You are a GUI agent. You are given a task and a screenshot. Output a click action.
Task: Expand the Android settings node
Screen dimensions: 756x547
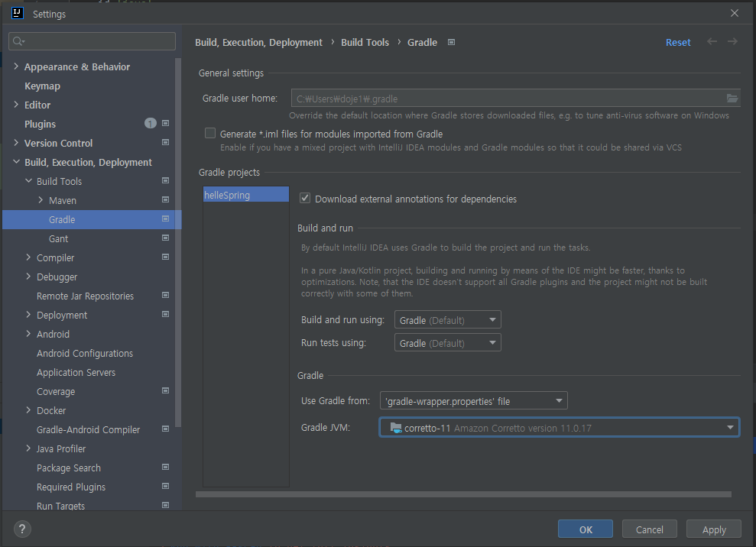coord(28,334)
